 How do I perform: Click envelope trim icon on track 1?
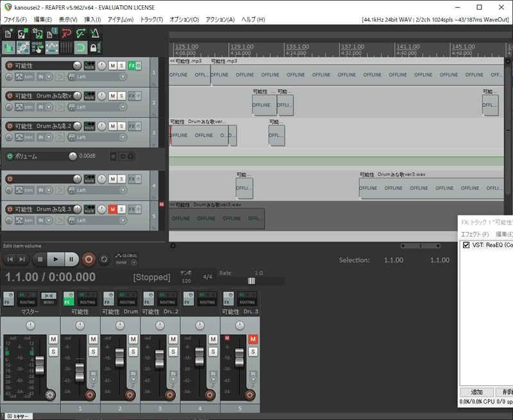(x=19, y=76)
